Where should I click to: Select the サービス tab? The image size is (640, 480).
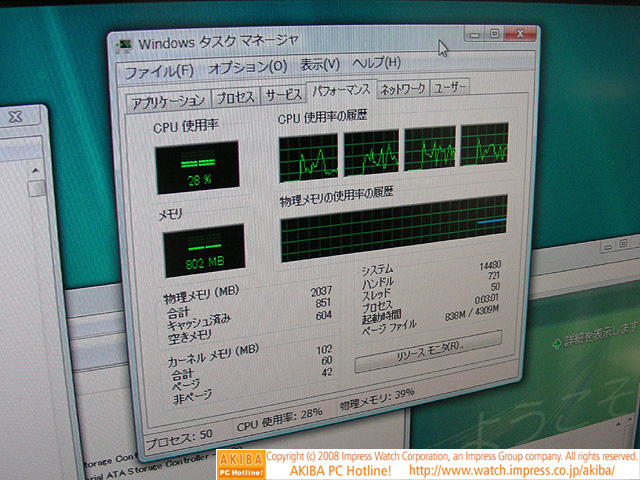point(283,95)
